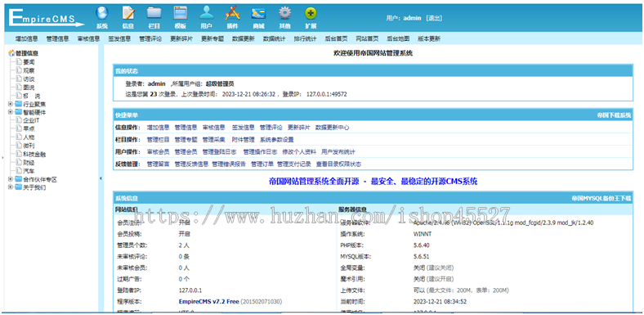Click the page icon next to 早点
This screenshot has height=315, width=644.
19,128
